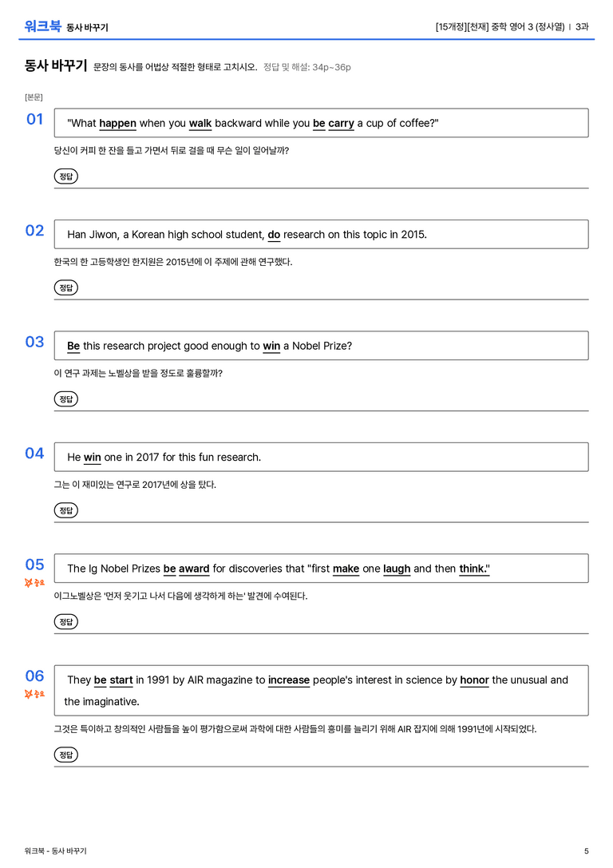
Task: Click the 정답 badge under question 04
Action: pos(65,509)
